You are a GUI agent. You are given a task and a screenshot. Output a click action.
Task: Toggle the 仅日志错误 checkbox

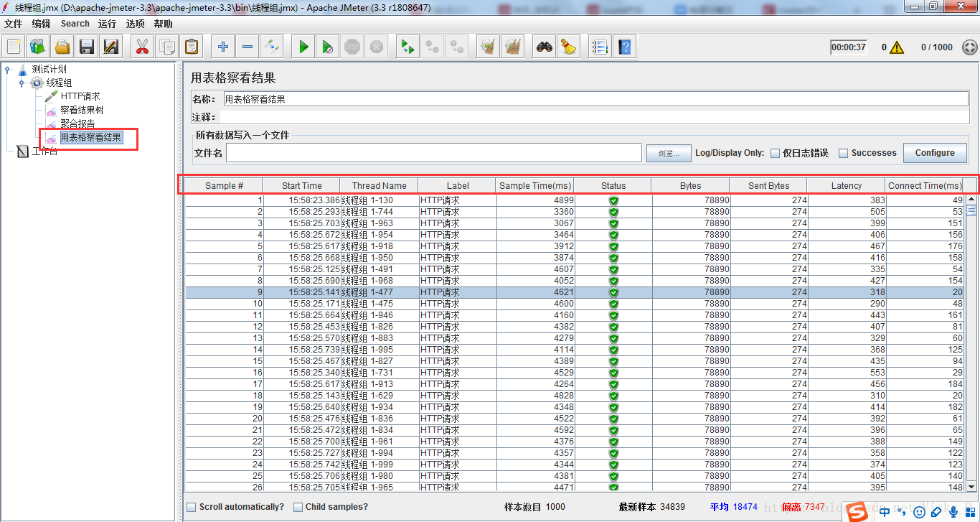pos(775,153)
